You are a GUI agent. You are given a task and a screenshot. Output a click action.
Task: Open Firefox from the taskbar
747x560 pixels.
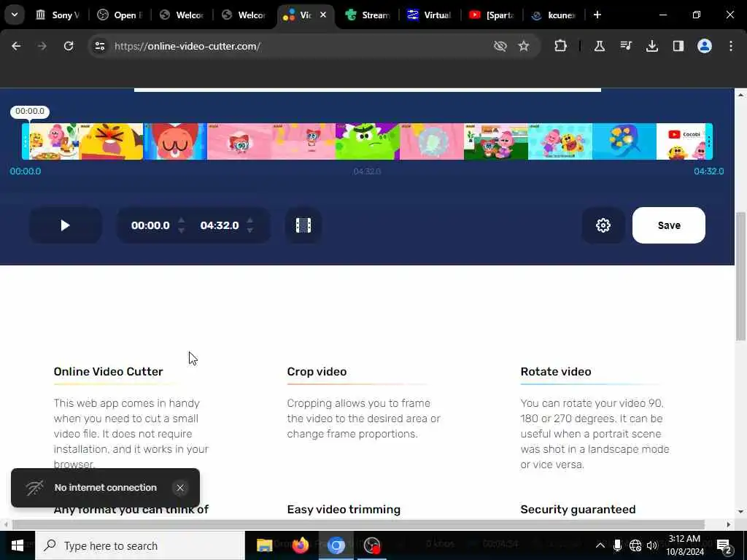click(x=300, y=545)
